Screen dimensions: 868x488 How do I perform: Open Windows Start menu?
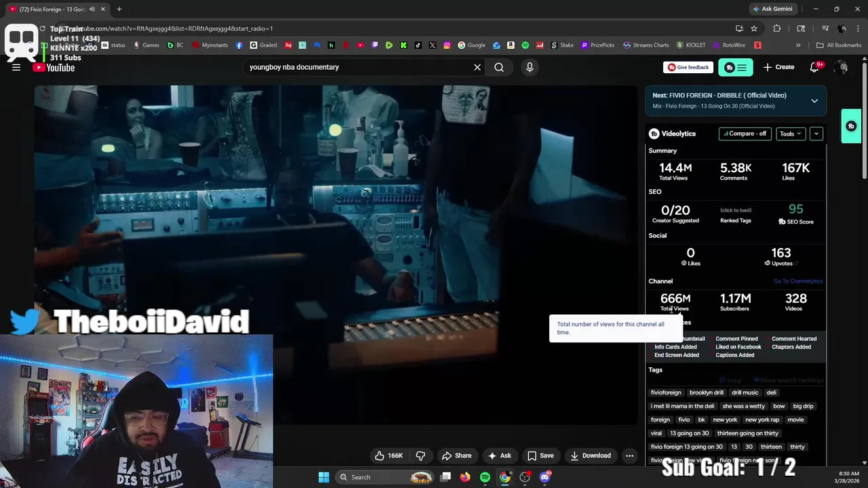point(323,477)
